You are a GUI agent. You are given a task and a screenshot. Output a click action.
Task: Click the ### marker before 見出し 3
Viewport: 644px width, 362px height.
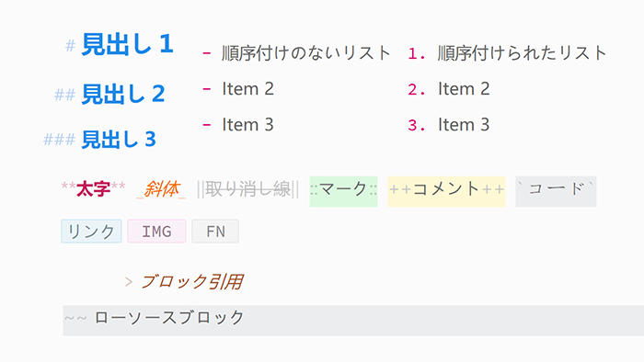pos(60,140)
